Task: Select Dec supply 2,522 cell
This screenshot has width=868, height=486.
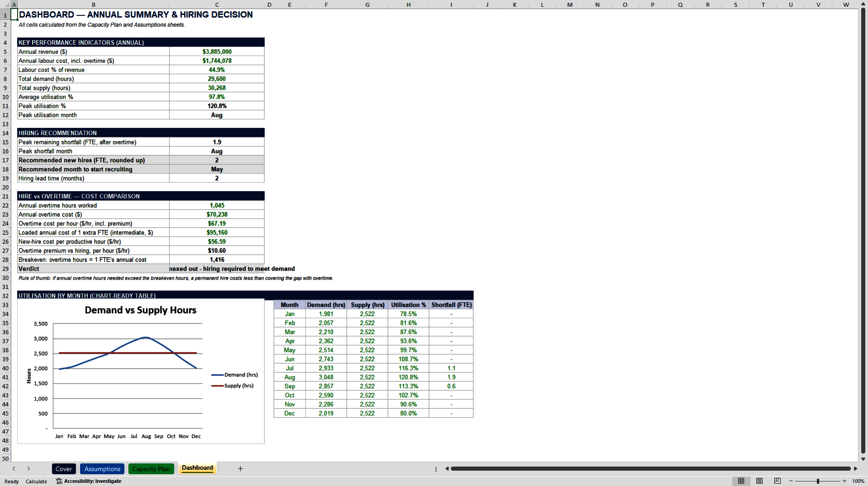Action: (x=367, y=413)
